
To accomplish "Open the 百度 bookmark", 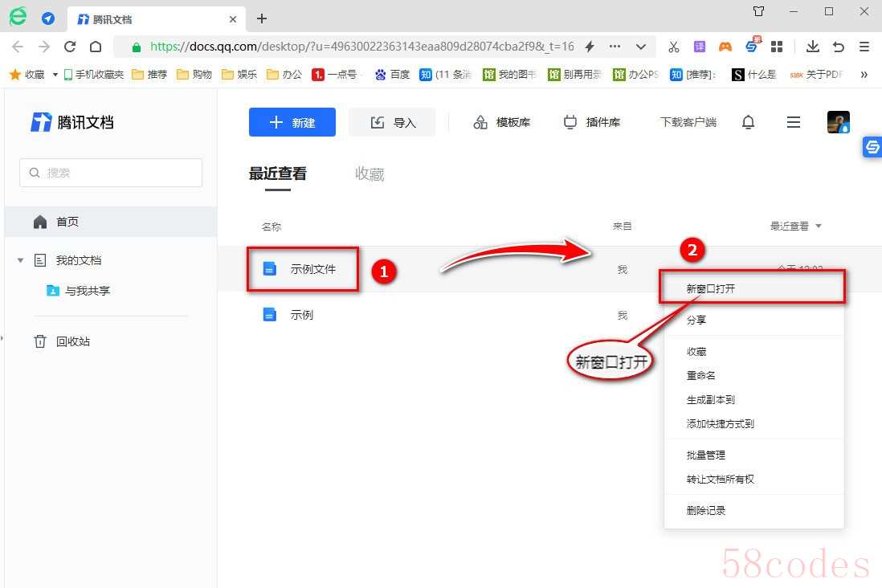I will coord(392,74).
